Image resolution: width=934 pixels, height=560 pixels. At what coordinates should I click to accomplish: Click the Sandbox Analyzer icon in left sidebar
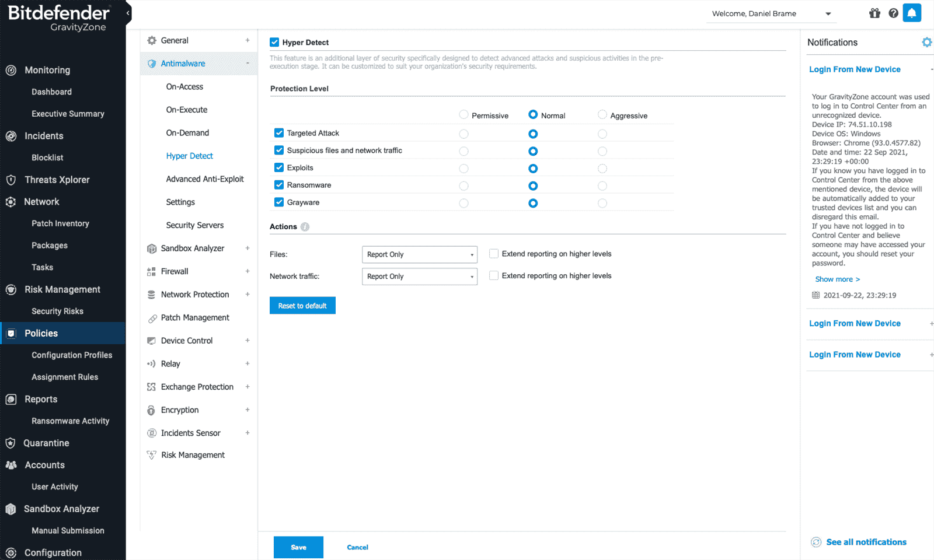pyautogui.click(x=11, y=509)
